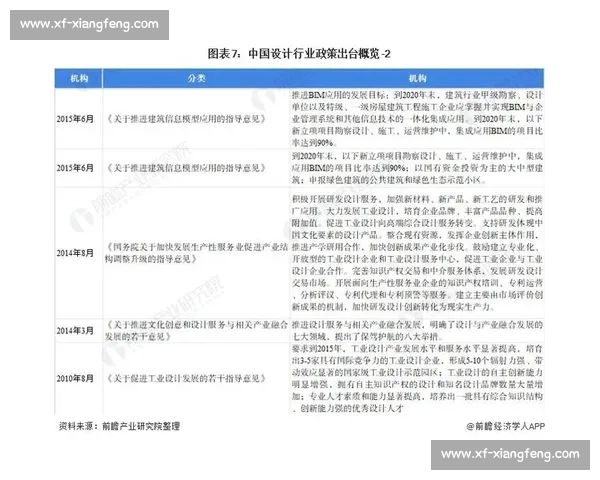Click the source note 资料来源：前瞻产业研究院整理

pyautogui.click(x=119, y=426)
